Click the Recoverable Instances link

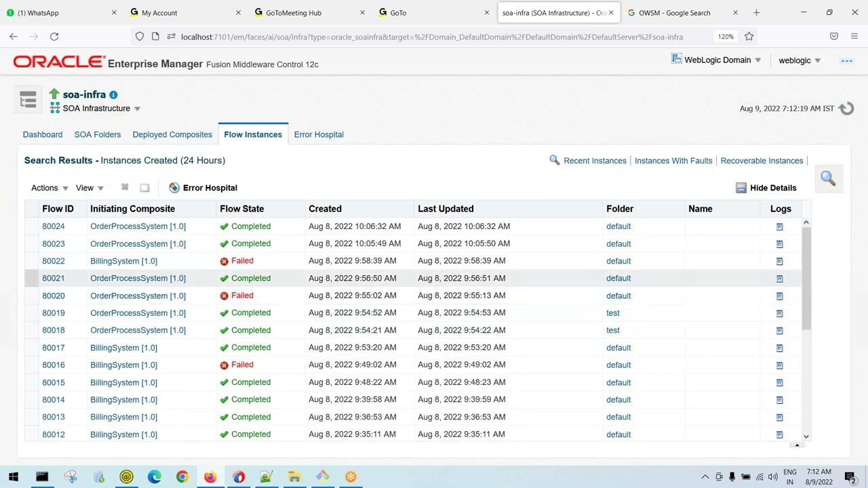coord(762,161)
